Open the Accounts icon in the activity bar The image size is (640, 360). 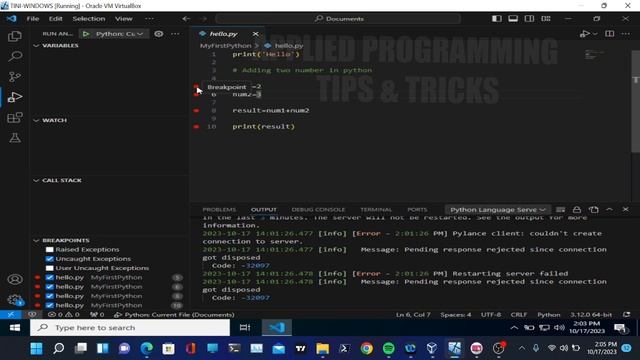15,280
